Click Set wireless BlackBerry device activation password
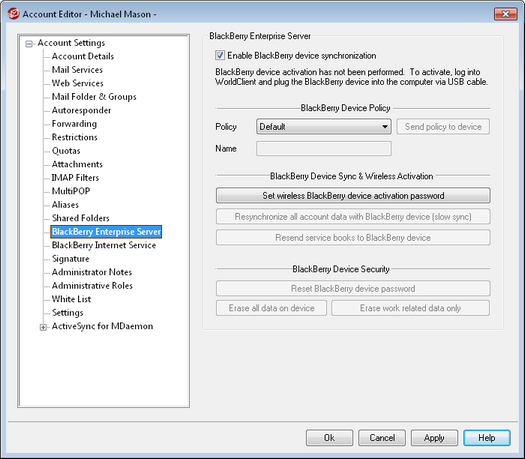Screen dimensions: 525x459 [353, 196]
